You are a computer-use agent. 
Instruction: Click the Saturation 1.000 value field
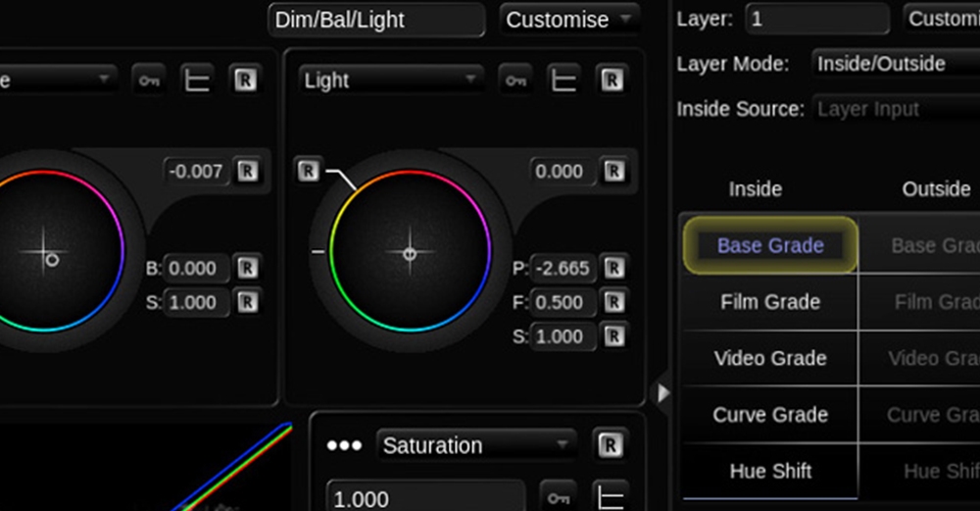click(x=425, y=498)
